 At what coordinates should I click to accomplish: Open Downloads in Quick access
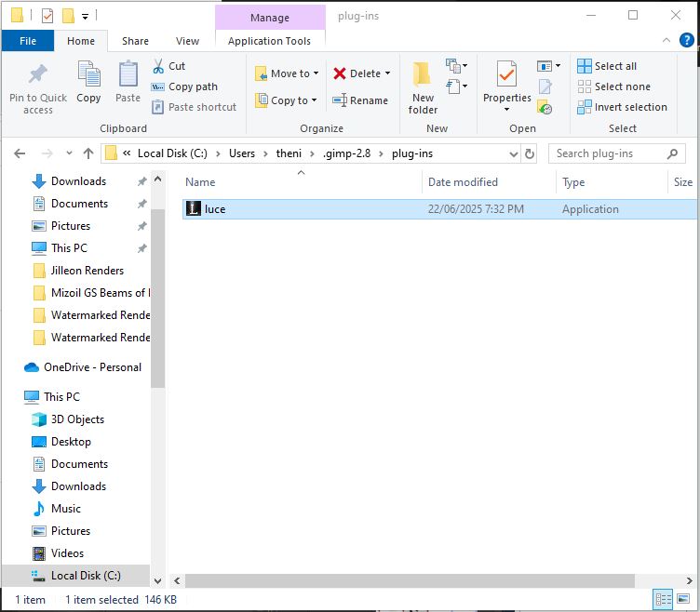click(x=78, y=181)
